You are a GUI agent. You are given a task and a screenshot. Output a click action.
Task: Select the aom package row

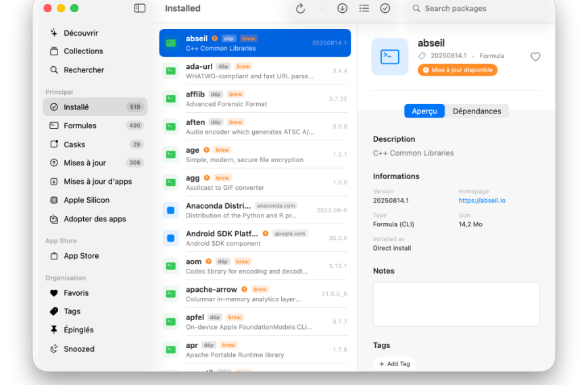pyautogui.click(x=255, y=266)
